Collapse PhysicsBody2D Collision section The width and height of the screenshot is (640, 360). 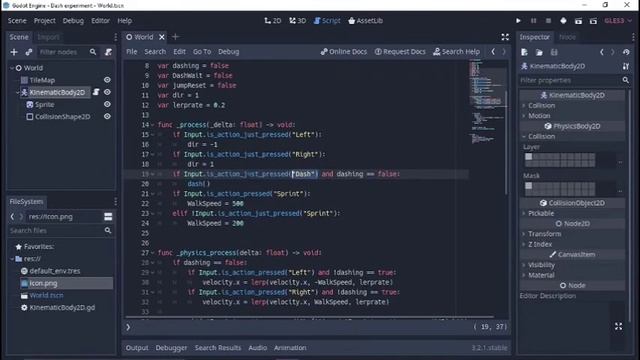(x=541, y=136)
